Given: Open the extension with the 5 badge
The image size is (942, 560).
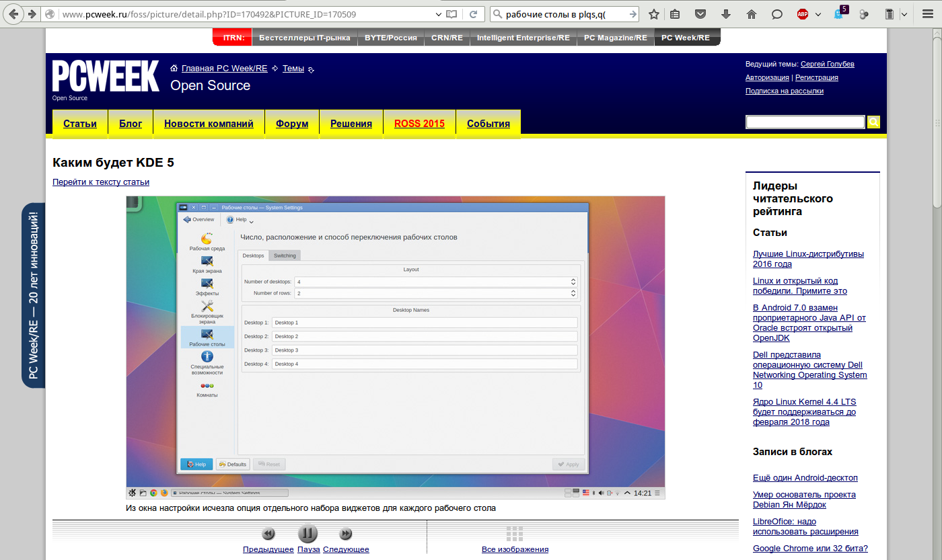Looking at the screenshot, I should coord(840,13).
